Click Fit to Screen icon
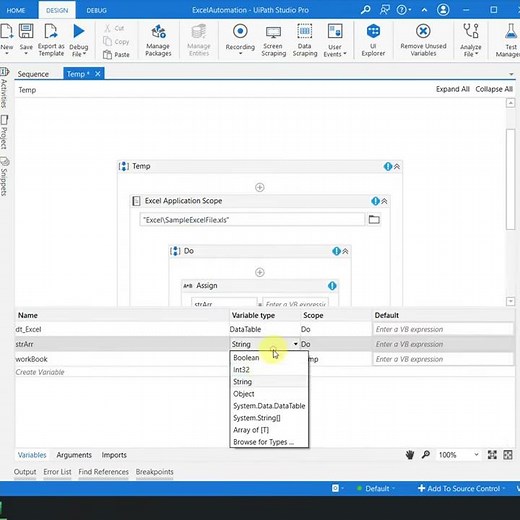This screenshot has width=520, height=520. [492, 455]
